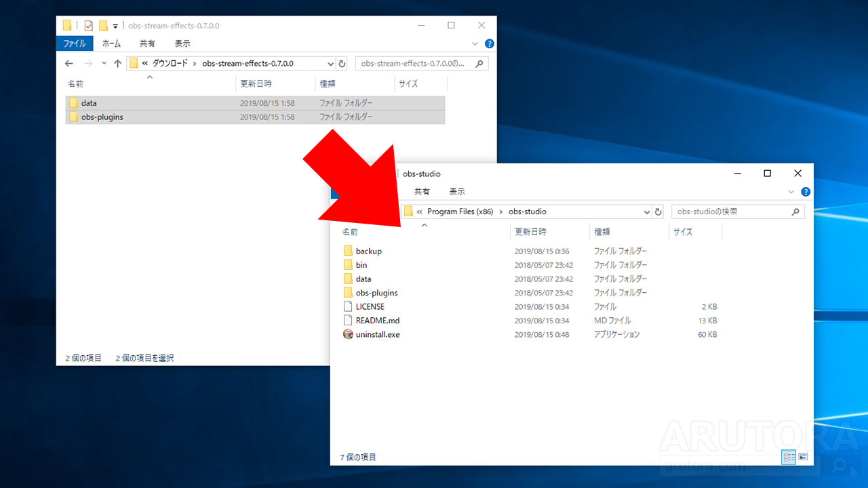The height and width of the screenshot is (488, 868).
Task: Minimize the obs-stream-effects-0.7.0.0 window
Action: [420, 25]
